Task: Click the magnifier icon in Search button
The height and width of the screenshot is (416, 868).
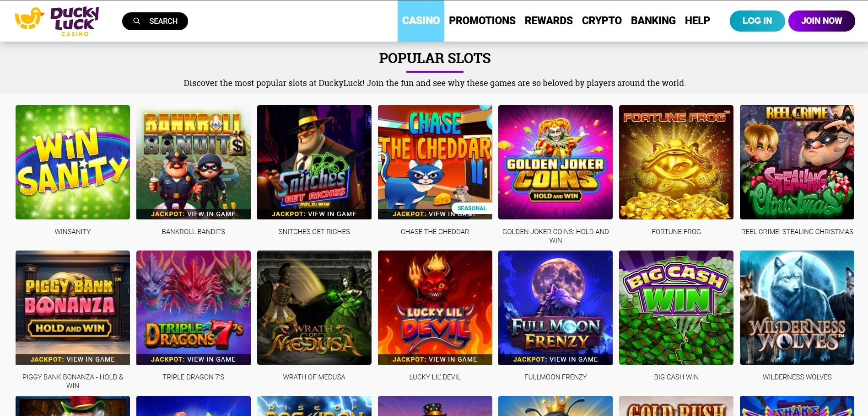Action: [136, 21]
